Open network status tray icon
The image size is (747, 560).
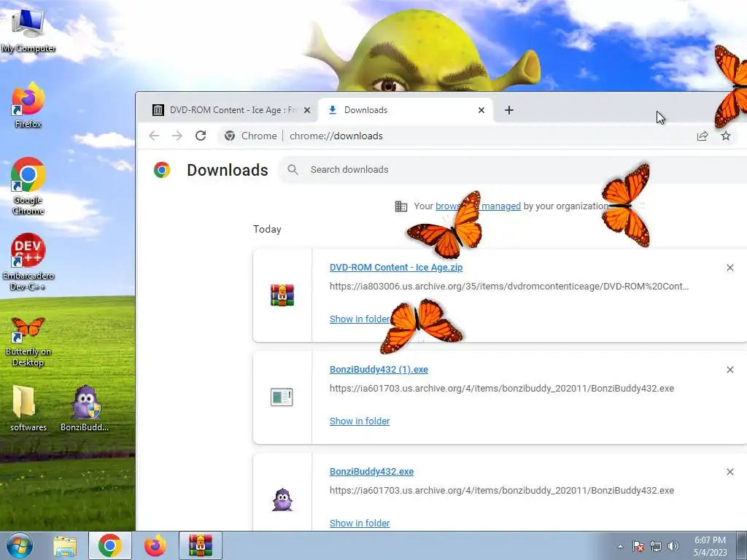[656, 546]
